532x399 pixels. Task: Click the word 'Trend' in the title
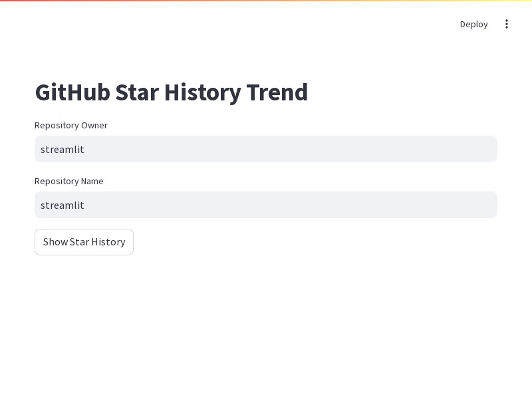(277, 92)
